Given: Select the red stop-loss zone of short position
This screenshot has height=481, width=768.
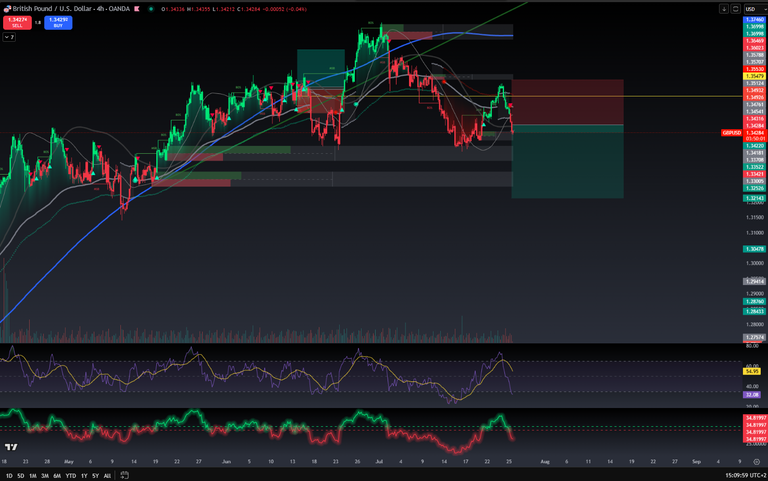Looking at the screenshot, I should click(567, 102).
